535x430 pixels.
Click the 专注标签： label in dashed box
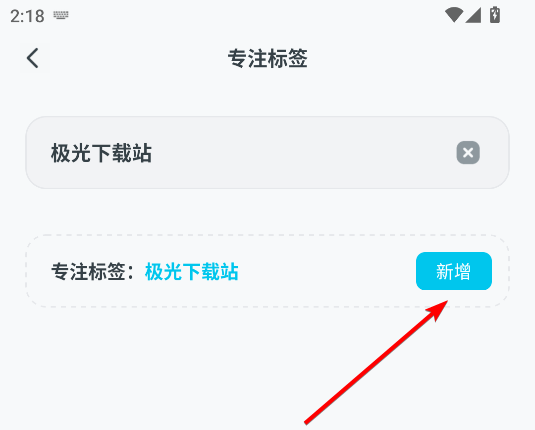point(93,272)
